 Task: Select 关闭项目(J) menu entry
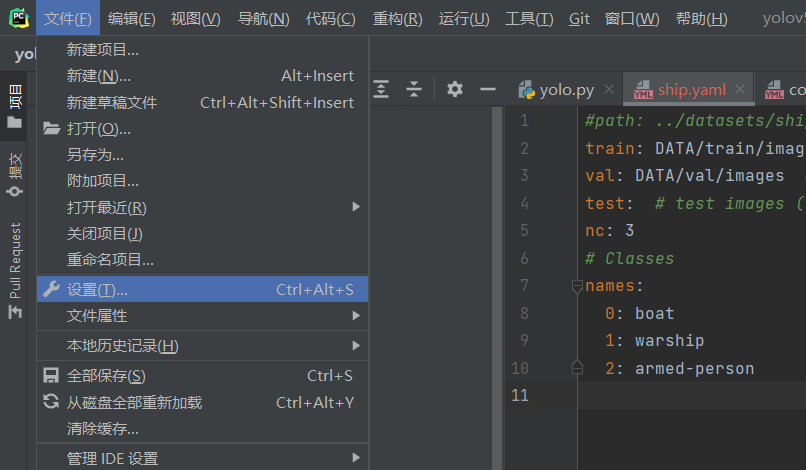click(203, 233)
